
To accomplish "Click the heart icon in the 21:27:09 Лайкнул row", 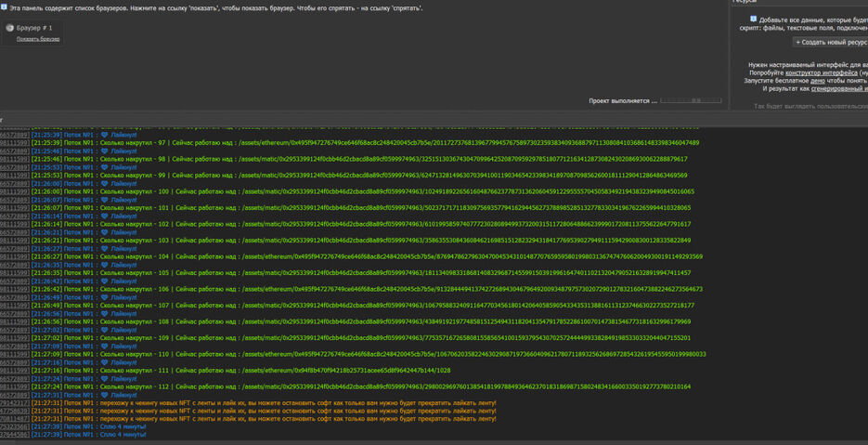I will coord(104,347).
